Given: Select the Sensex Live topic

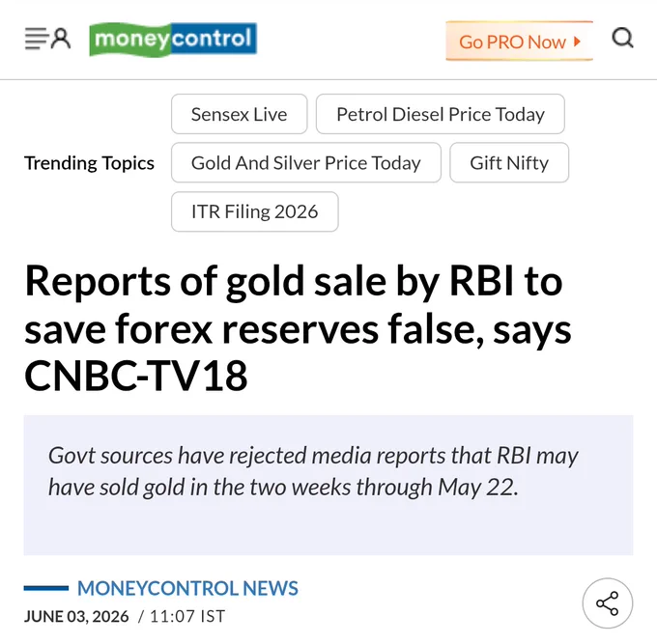Looking at the screenshot, I should coord(240,114).
